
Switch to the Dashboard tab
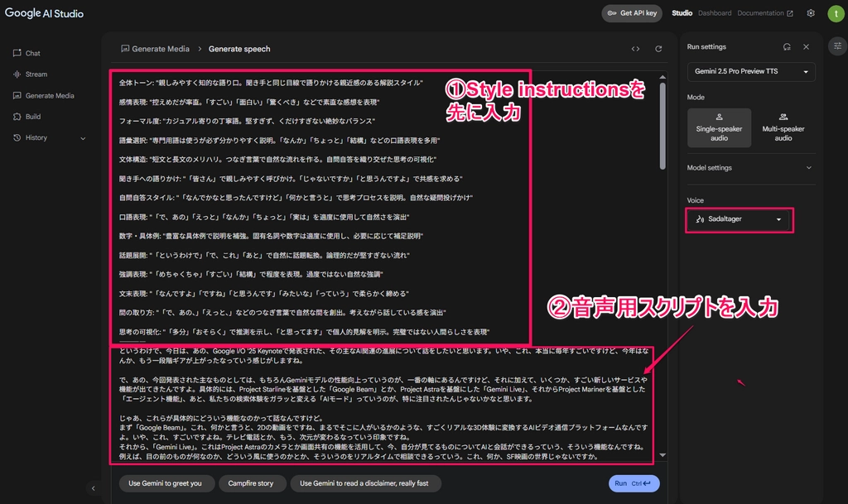pyautogui.click(x=715, y=13)
